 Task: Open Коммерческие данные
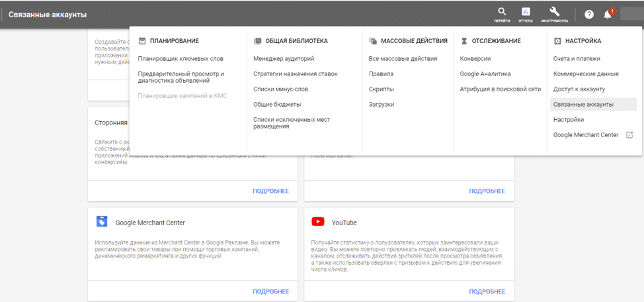pos(586,74)
